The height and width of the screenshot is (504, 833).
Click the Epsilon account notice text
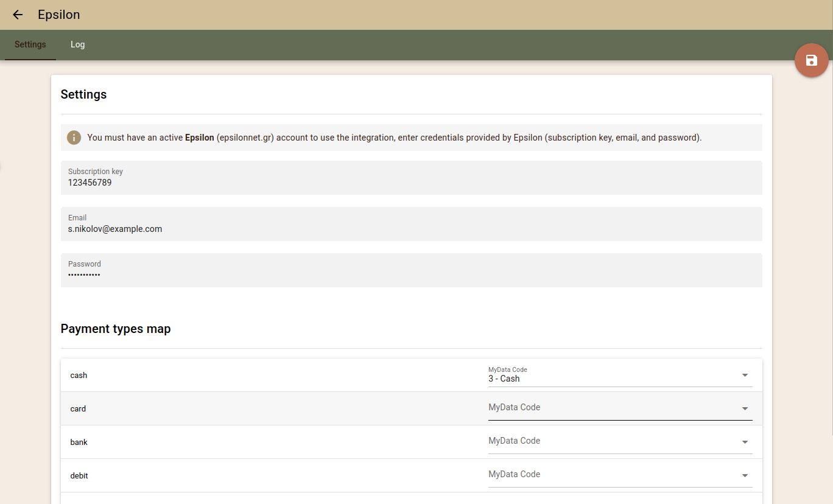pos(395,138)
